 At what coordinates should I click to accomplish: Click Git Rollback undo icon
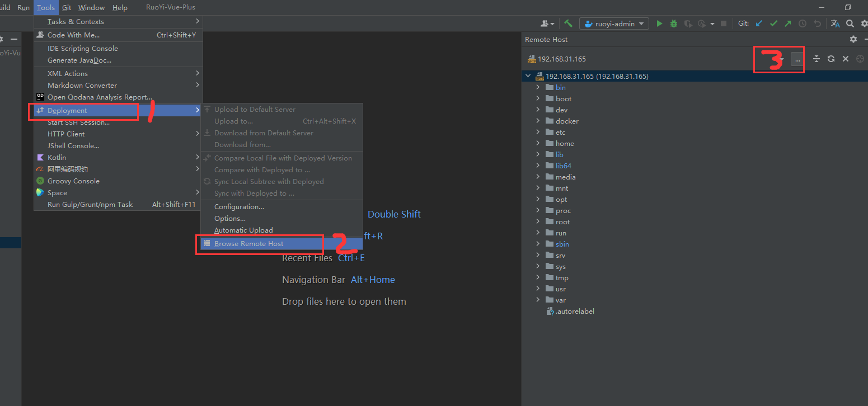coord(817,23)
